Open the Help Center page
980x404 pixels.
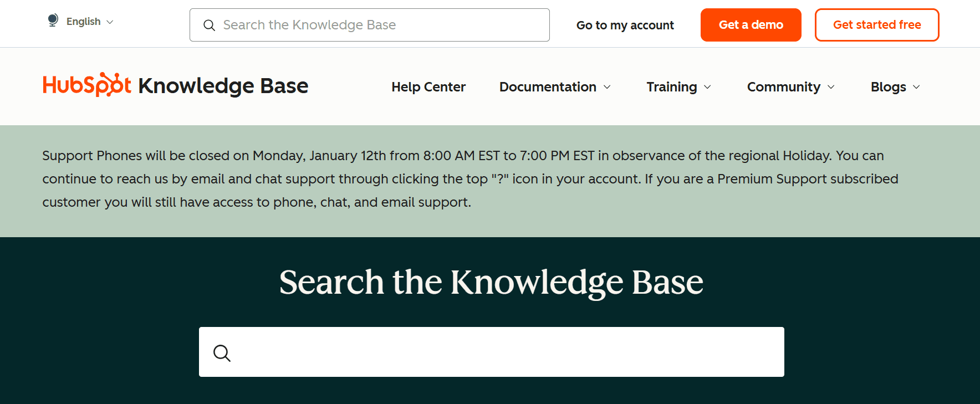point(428,87)
